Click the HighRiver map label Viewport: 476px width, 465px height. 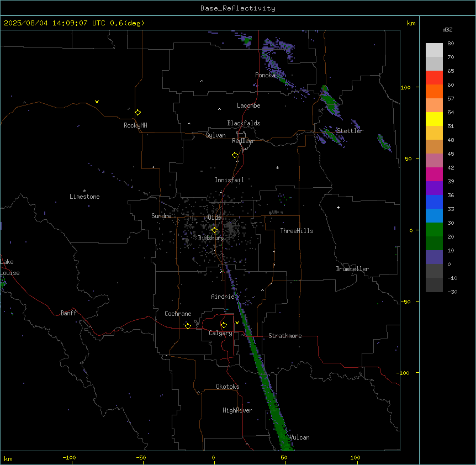coord(237,410)
